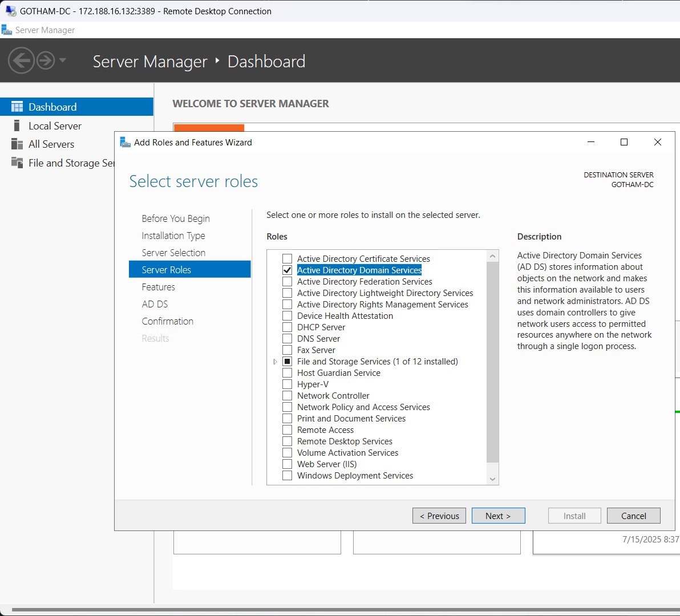The image size is (680, 616).
Task: Click Next to proceed in the wizard
Action: tap(498, 515)
